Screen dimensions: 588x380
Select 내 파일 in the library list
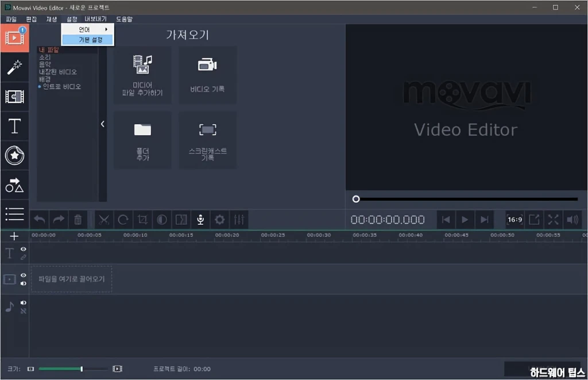click(49, 50)
